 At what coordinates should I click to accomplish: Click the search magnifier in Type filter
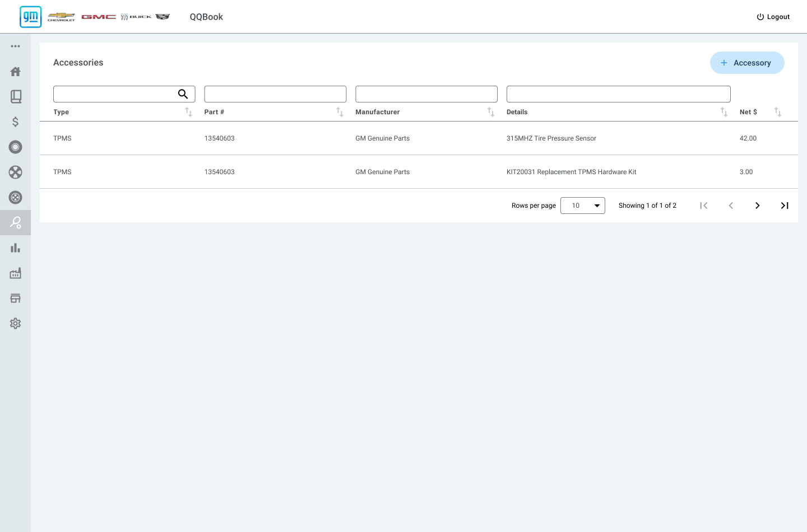[x=183, y=94]
